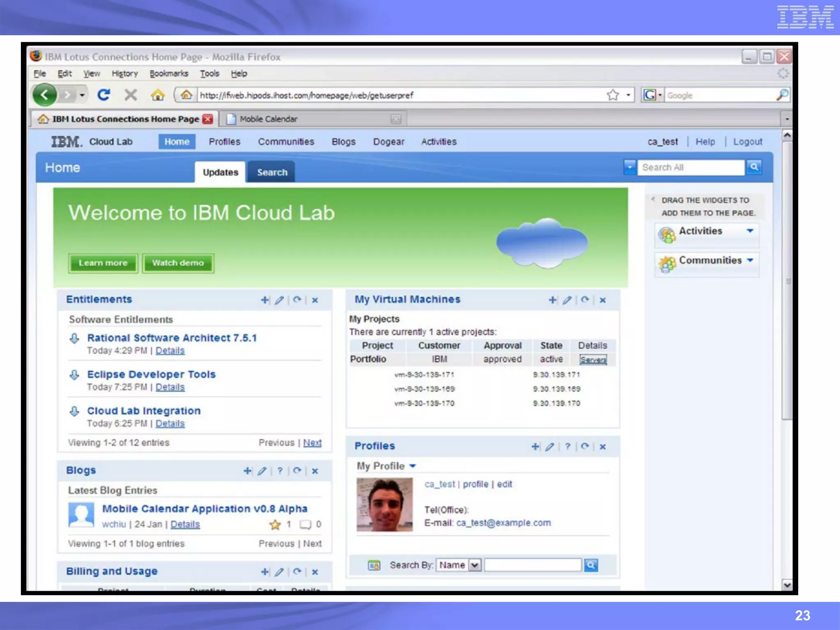840x630 pixels.
Task: Switch to the Search tab
Action: (272, 172)
